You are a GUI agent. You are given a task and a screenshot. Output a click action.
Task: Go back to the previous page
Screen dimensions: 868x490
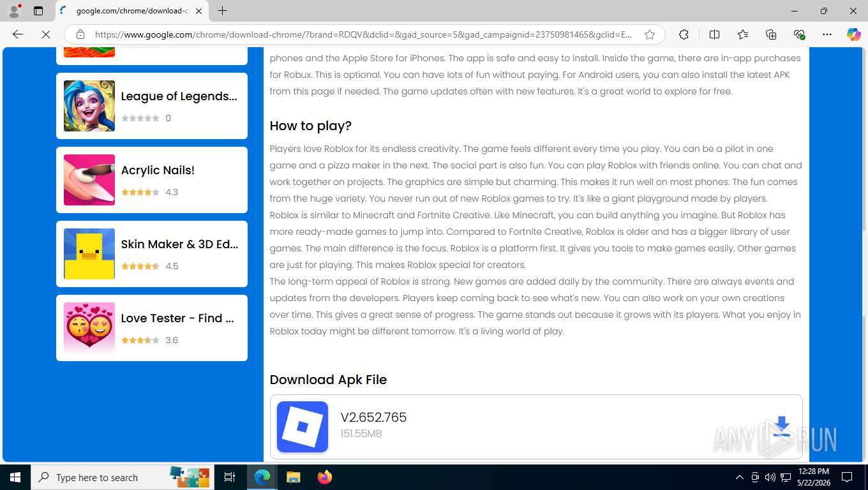click(x=18, y=34)
